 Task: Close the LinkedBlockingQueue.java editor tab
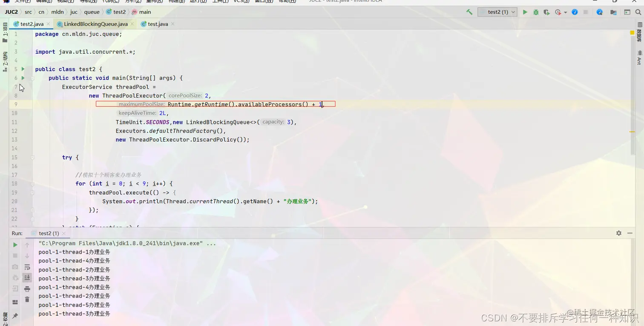(x=132, y=24)
